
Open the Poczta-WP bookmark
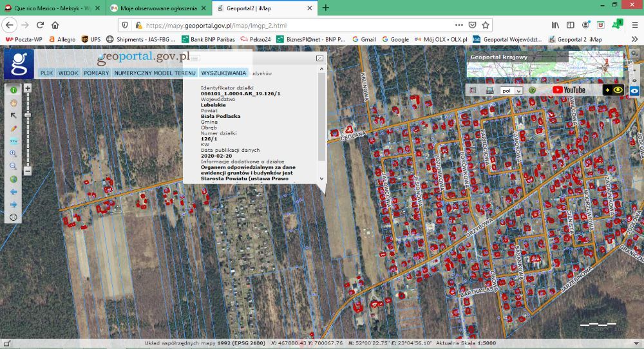coord(24,39)
